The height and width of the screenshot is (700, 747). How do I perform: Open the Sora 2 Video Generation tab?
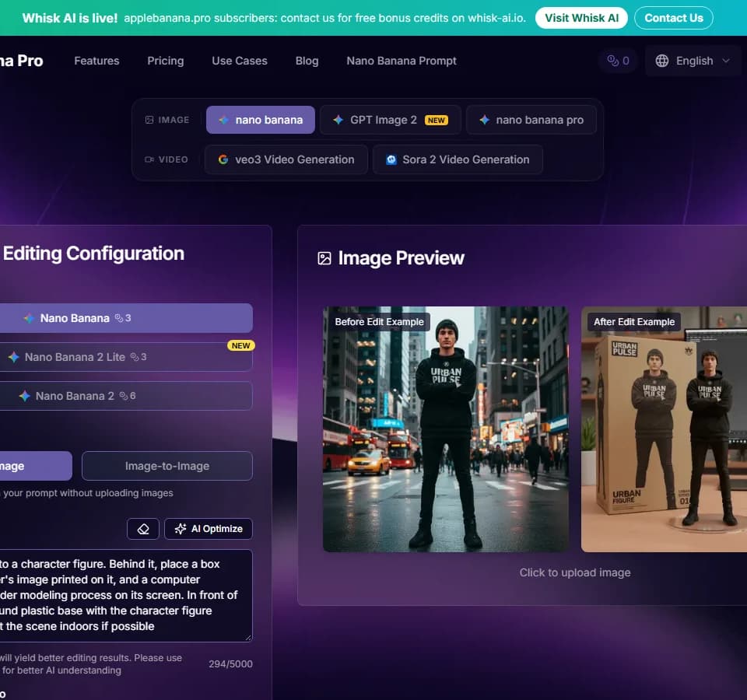click(x=458, y=159)
